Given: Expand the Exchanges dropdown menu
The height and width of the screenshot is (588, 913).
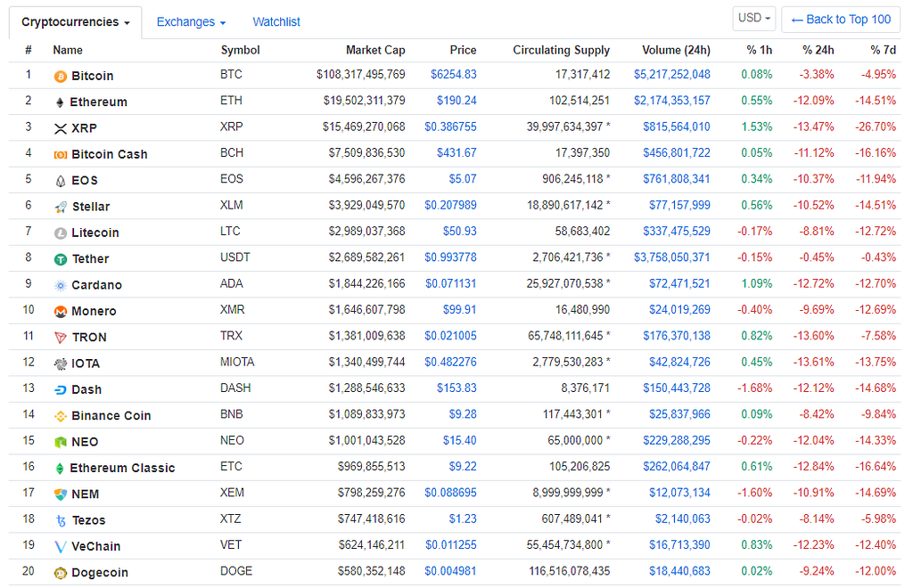Looking at the screenshot, I should tap(191, 22).
